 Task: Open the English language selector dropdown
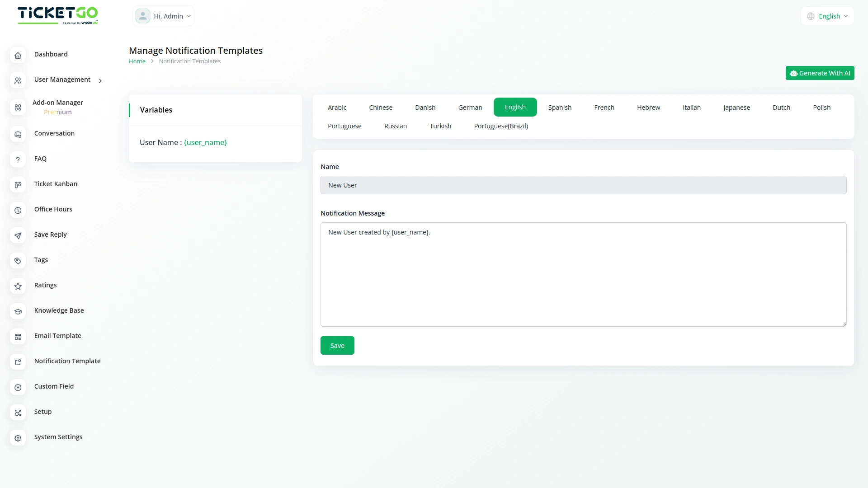pos(827,16)
